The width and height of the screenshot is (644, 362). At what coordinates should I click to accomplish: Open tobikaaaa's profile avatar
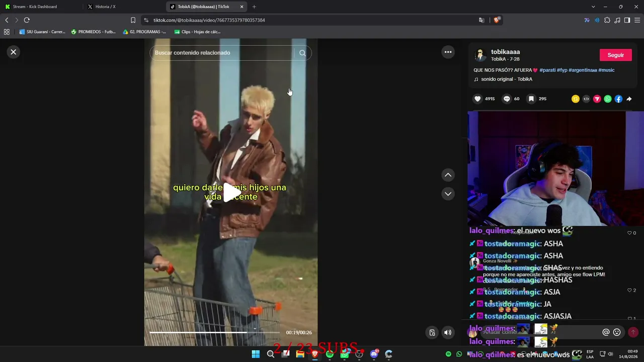click(480, 55)
